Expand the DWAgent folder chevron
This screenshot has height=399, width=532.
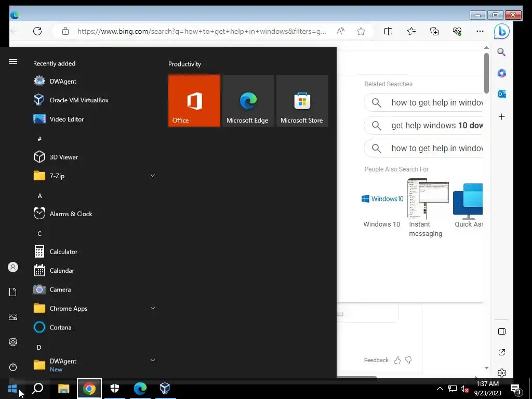[x=153, y=360]
